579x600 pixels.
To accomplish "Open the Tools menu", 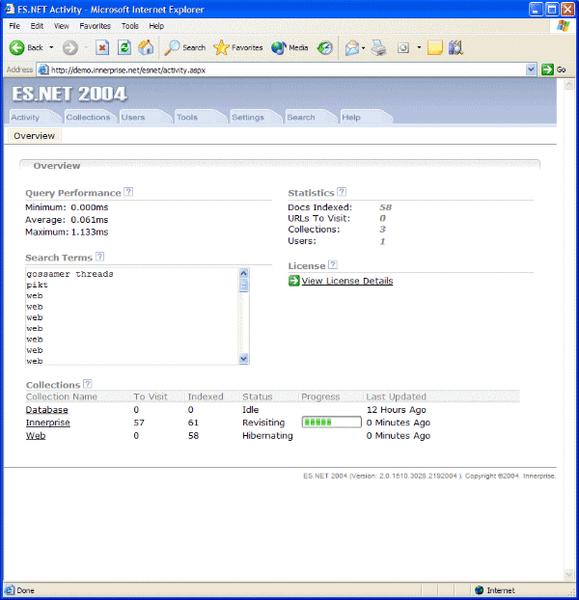I will coord(130,26).
